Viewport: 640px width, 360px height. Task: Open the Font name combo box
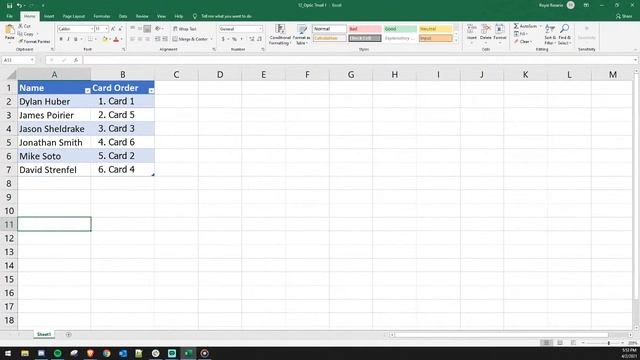click(x=76, y=29)
